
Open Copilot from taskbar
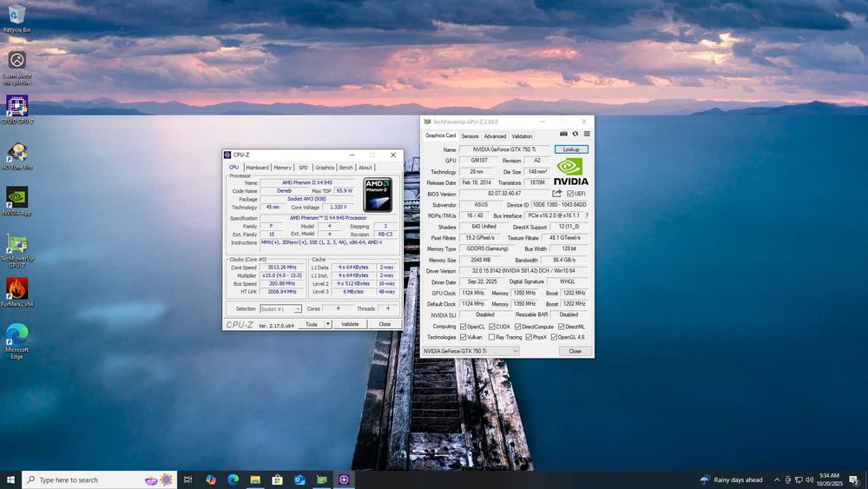211,479
